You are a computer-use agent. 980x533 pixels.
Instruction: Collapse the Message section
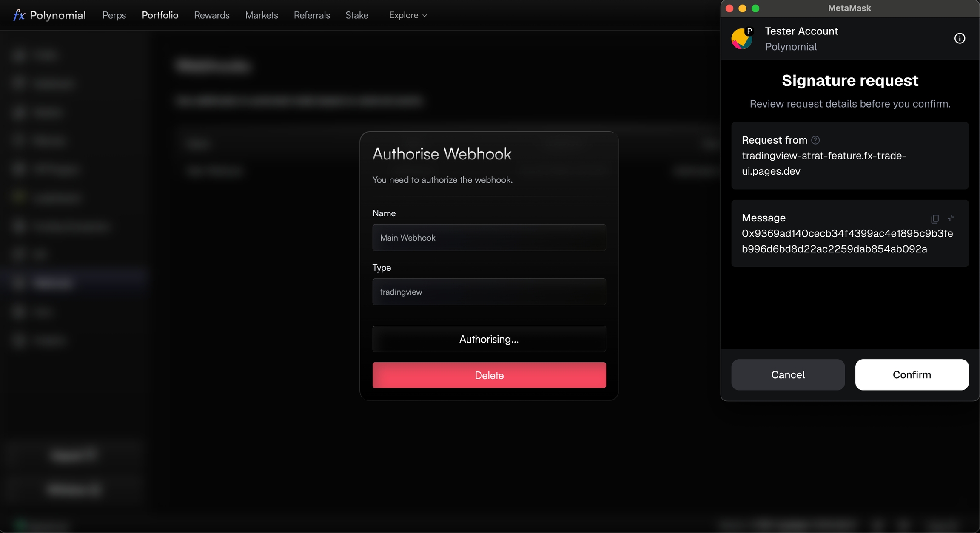tap(951, 218)
